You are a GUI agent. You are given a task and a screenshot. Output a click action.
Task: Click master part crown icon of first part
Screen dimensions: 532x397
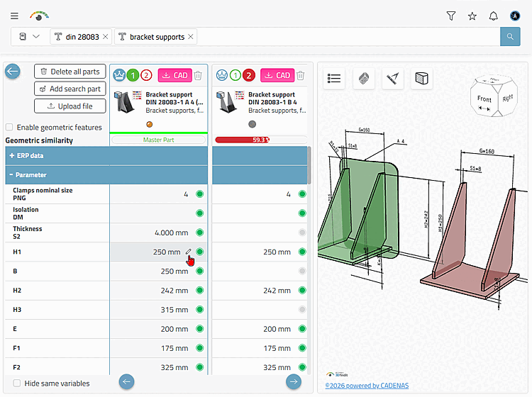[x=119, y=75]
